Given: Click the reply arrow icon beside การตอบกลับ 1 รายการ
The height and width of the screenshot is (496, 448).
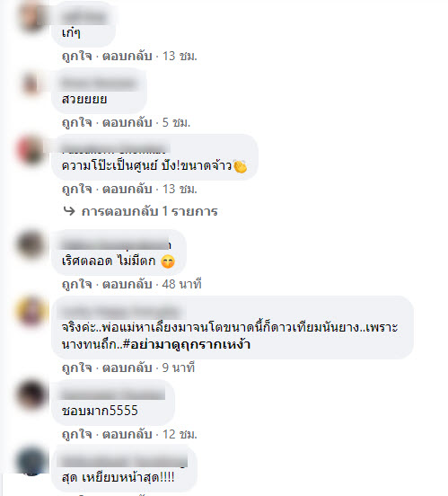Looking at the screenshot, I should pyautogui.click(x=69, y=210).
